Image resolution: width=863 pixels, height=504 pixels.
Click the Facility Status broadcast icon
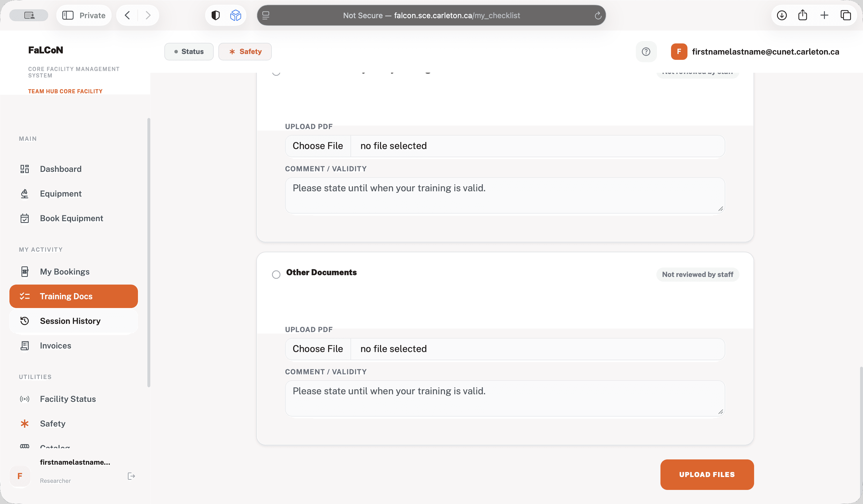(25, 399)
